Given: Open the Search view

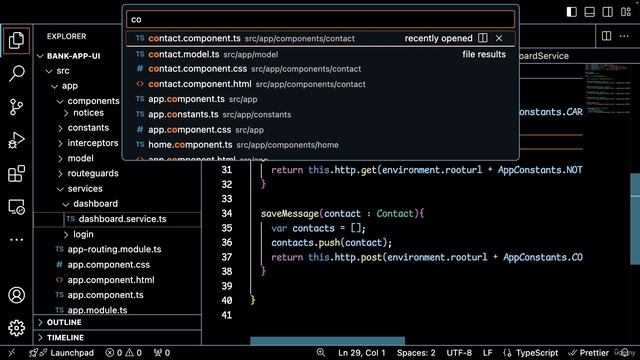Looking at the screenshot, I should tap(16, 73).
